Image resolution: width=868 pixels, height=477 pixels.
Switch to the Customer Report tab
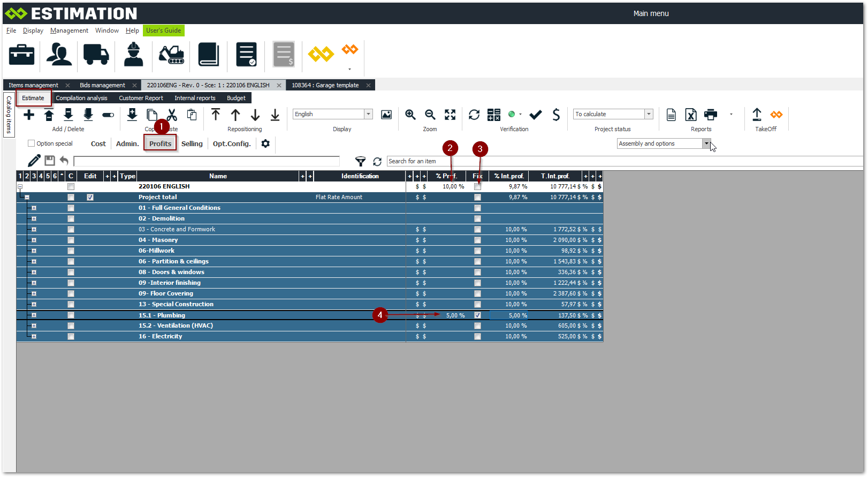(x=141, y=98)
